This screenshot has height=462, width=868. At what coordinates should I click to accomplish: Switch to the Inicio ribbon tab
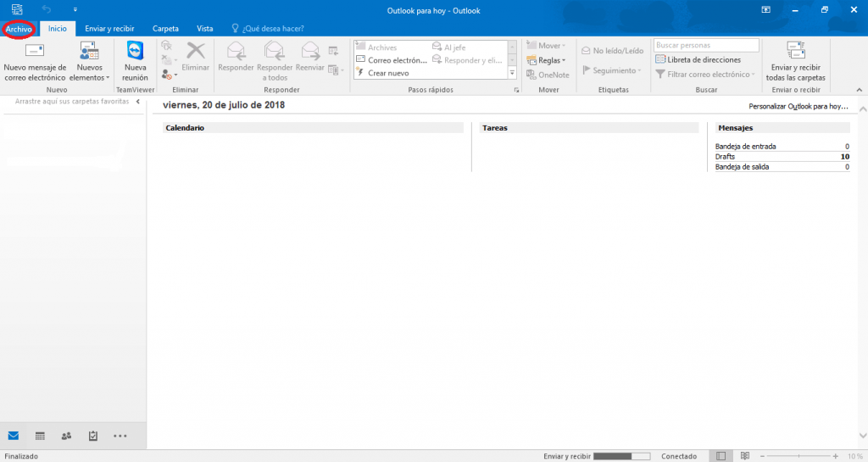pyautogui.click(x=58, y=29)
